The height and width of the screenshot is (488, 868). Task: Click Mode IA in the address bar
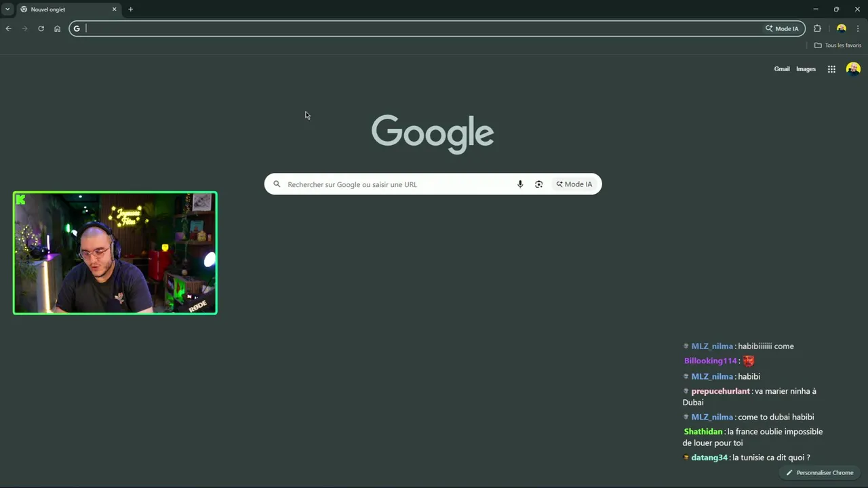pos(782,28)
